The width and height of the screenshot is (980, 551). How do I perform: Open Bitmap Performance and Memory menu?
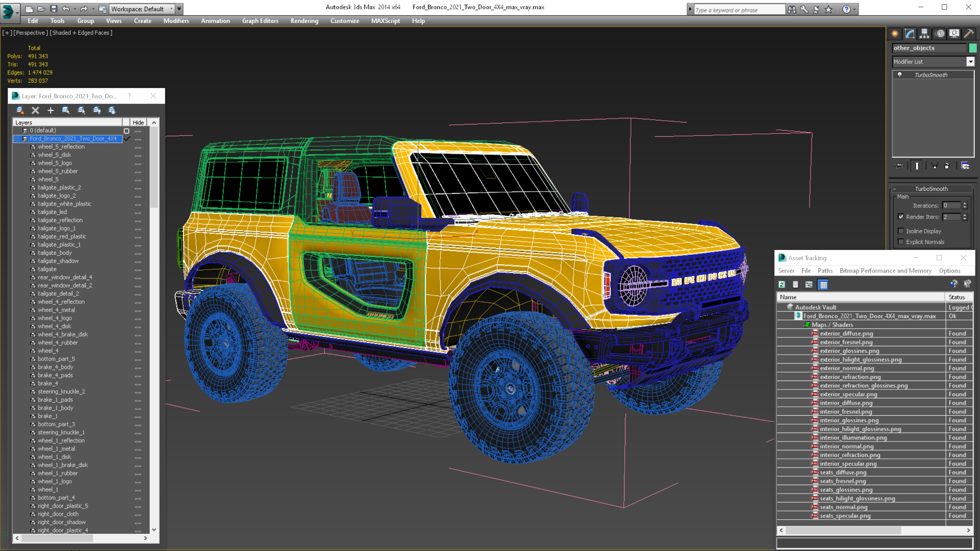click(x=886, y=271)
